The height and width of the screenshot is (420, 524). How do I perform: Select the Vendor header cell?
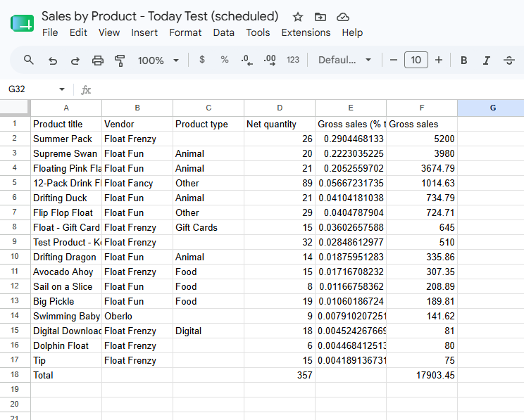(137, 124)
